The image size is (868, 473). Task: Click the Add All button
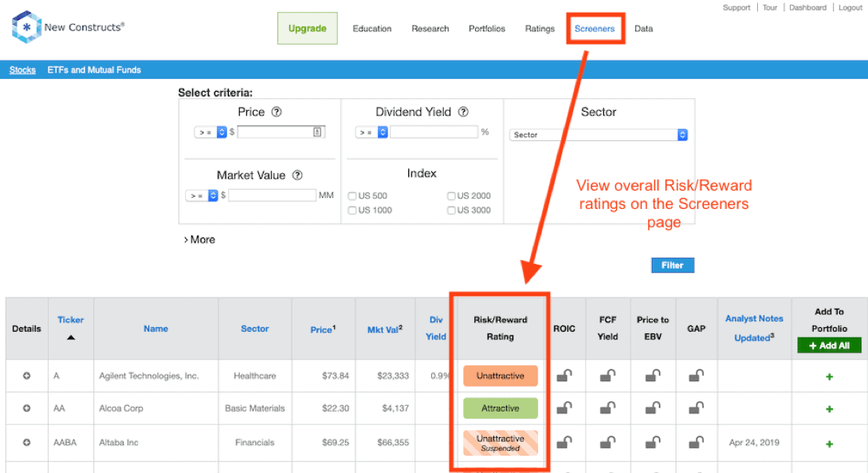pos(829,345)
